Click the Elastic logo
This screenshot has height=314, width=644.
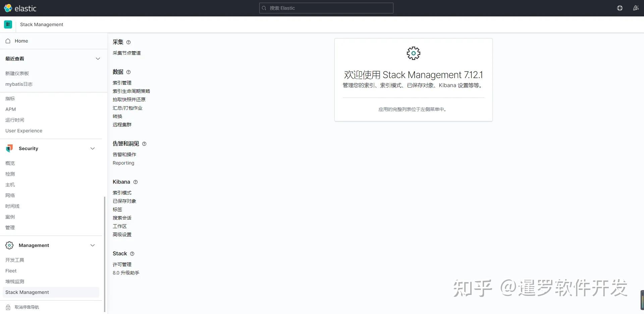pos(20,8)
